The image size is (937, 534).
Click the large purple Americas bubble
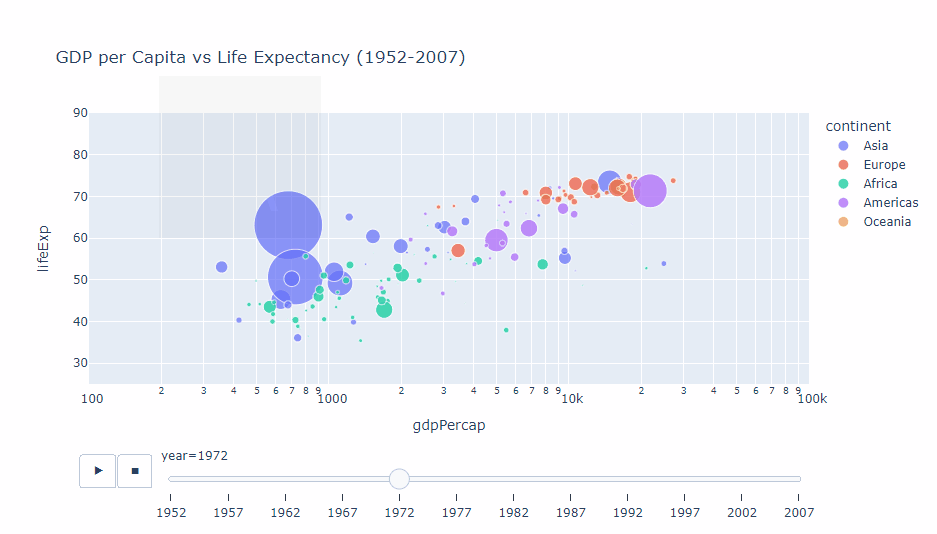pos(650,190)
